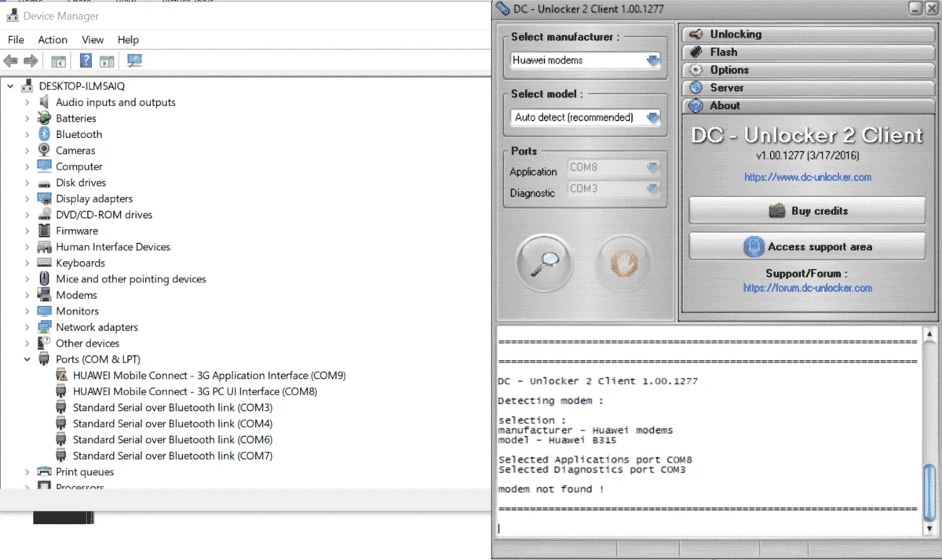Screen dimensions: 942x560
Task: Open the Action menu in Device Manager
Action: (x=53, y=39)
